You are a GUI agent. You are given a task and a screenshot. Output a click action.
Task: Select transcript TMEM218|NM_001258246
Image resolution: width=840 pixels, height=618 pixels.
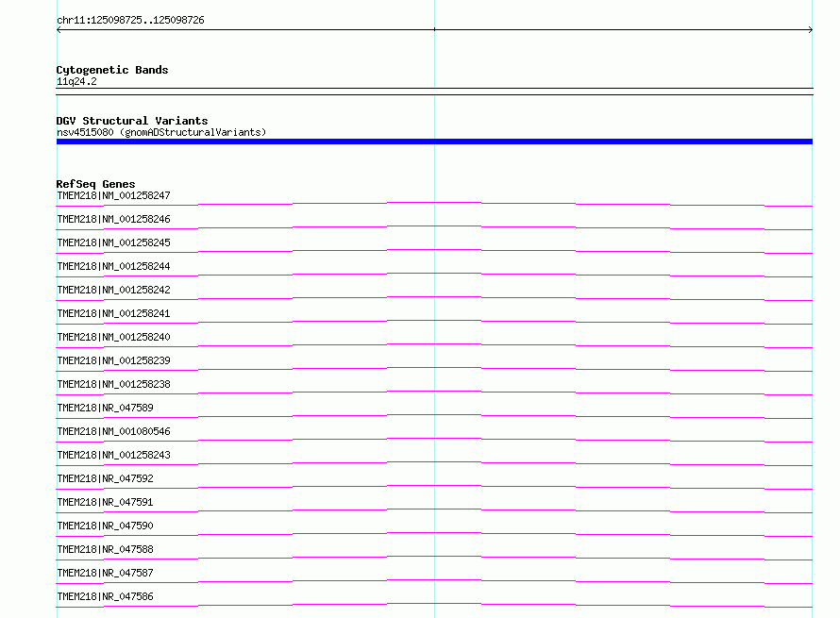click(x=113, y=219)
